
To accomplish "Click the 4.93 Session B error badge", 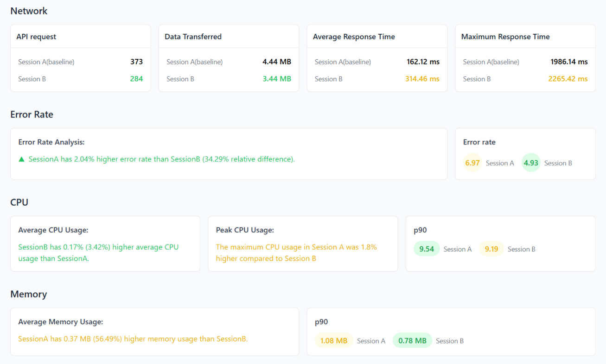I will pyautogui.click(x=531, y=163).
